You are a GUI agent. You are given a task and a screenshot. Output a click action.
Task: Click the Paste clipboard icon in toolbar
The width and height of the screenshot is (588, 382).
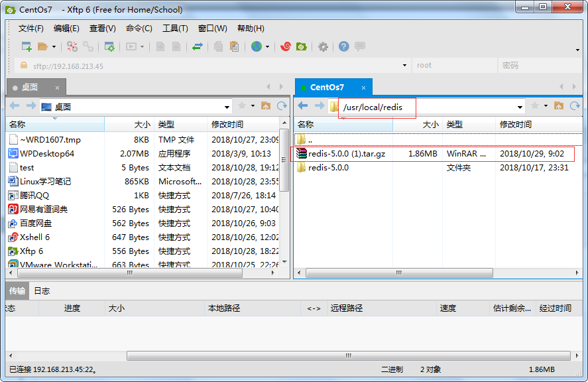235,46
